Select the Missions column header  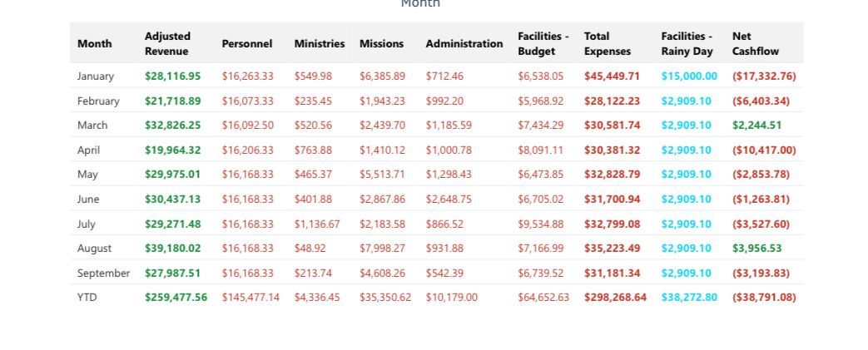pos(381,43)
